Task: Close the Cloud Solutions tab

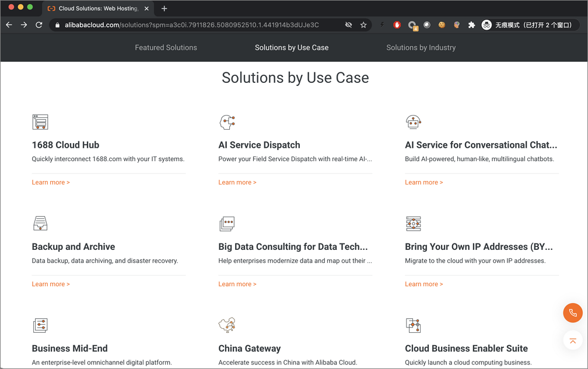Action: [x=146, y=8]
